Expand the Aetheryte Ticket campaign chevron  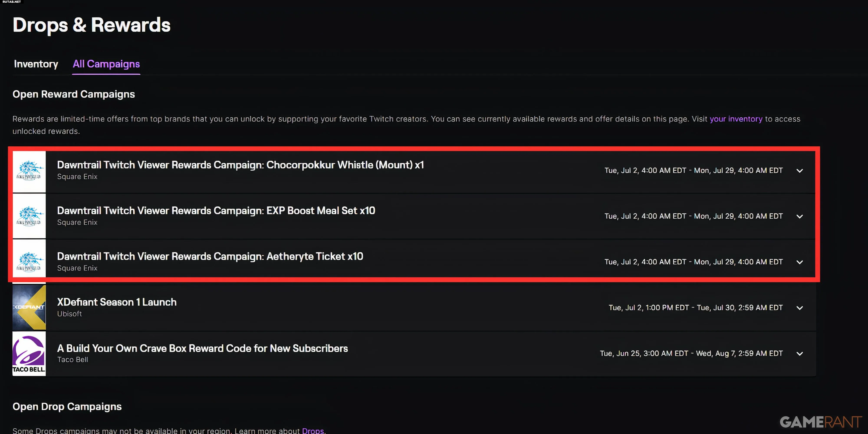[x=800, y=262]
